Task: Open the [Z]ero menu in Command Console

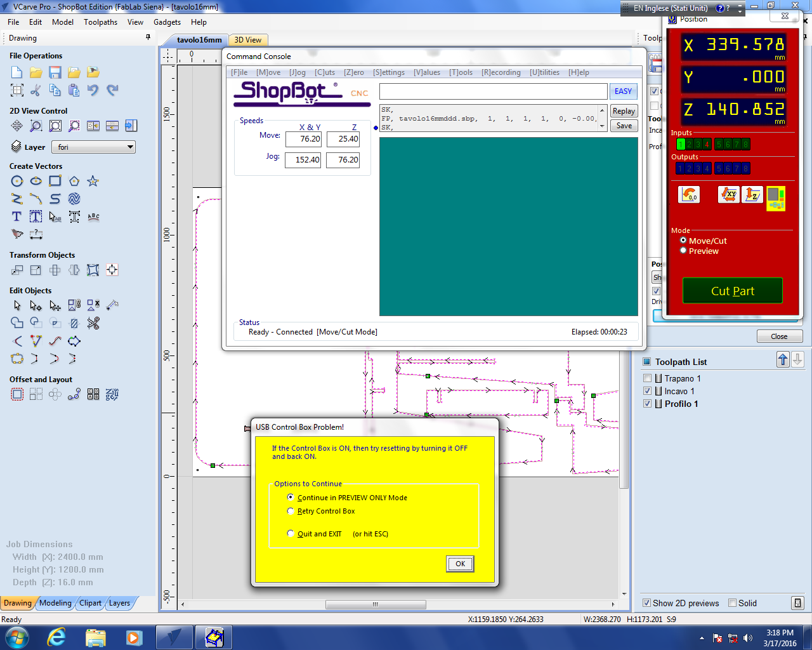Action: click(x=354, y=72)
